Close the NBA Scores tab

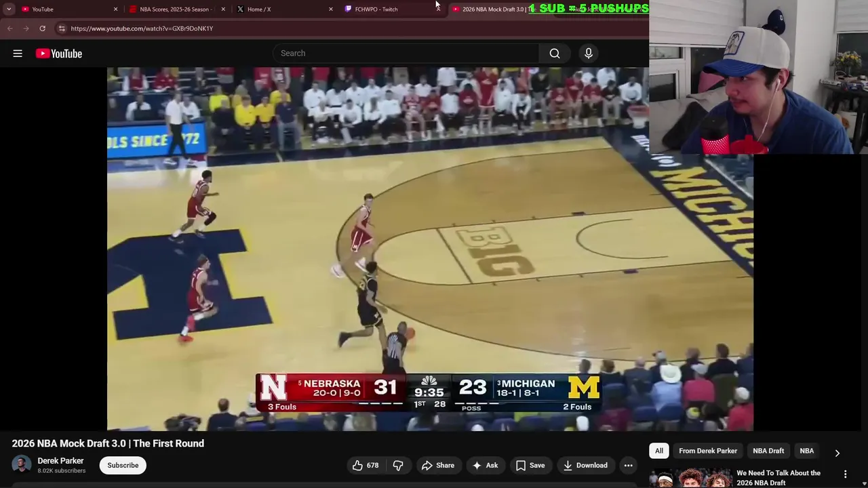pyautogui.click(x=222, y=9)
